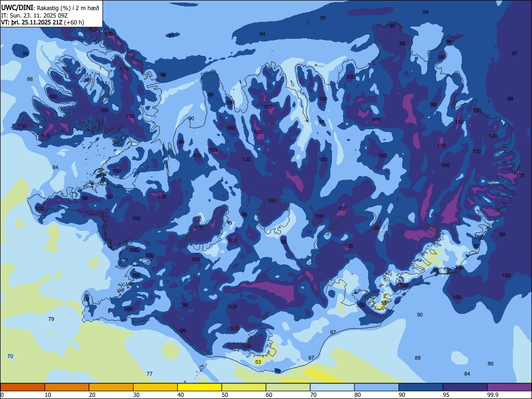Select the legend tick label 80
This screenshot has width=532, height=399.
pyautogui.click(x=358, y=395)
